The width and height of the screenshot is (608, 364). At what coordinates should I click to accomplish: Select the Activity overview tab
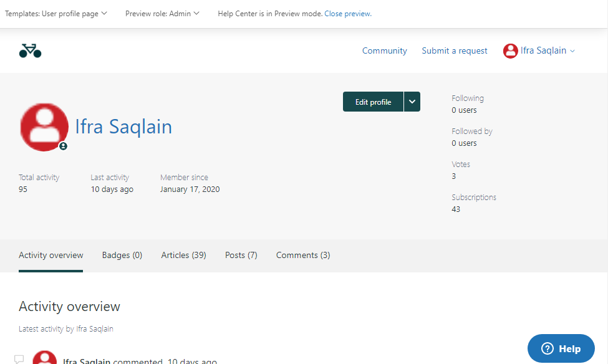tap(51, 255)
